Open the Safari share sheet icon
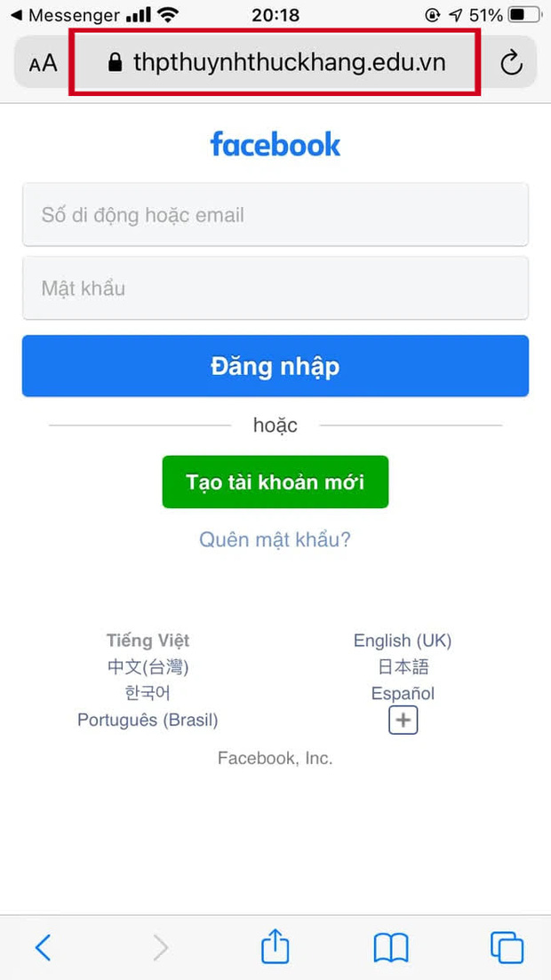Viewport: 551px width, 980px height. 275,946
